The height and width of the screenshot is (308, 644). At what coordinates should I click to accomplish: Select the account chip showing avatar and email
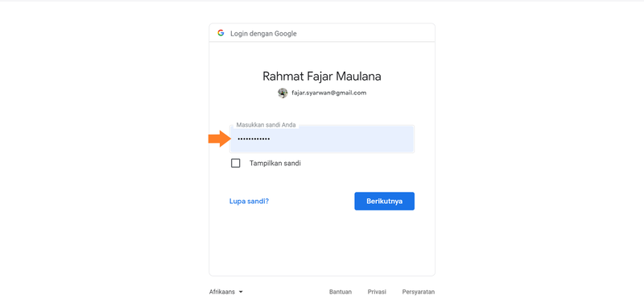coord(322,93)
